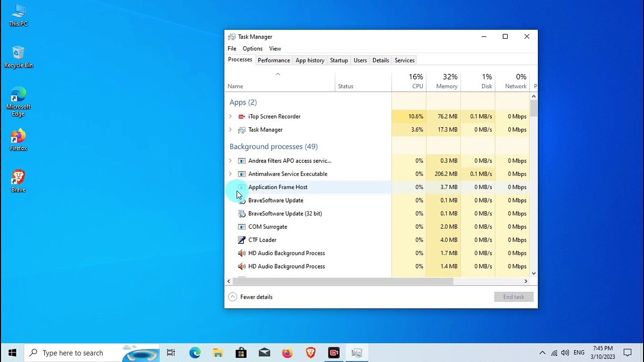This screenshot has width=644, height=362.
Task: Open iTop Screen Recorder taskbar button
Action: pyautogui.click(x=334, y=353)
